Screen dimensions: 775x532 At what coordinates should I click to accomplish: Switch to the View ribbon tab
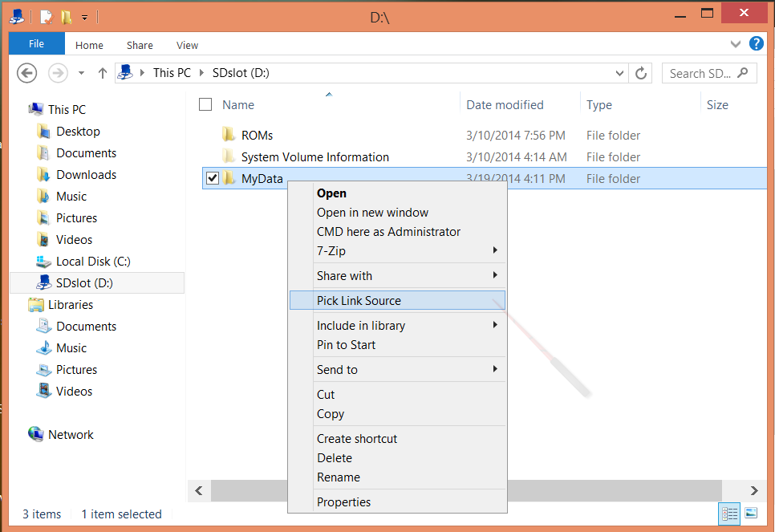coord(187,45)
